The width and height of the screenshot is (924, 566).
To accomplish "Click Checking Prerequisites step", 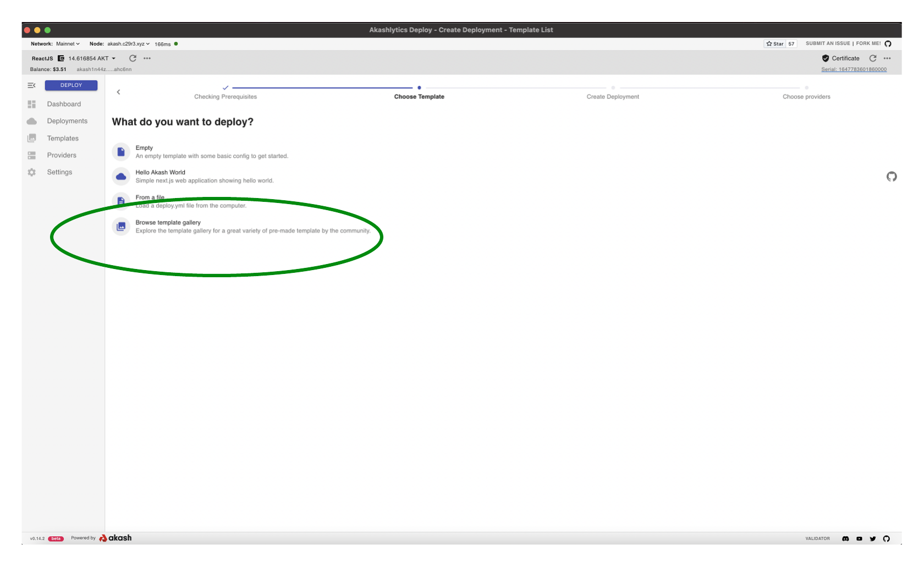I will (226, 97).
